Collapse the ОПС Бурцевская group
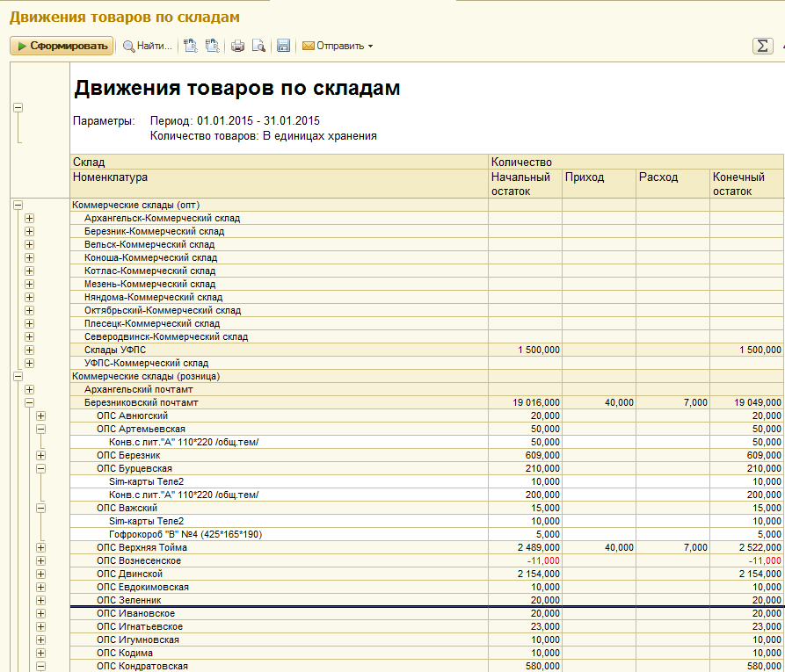Viewport: 785px width, 672px height. [40, 468]
